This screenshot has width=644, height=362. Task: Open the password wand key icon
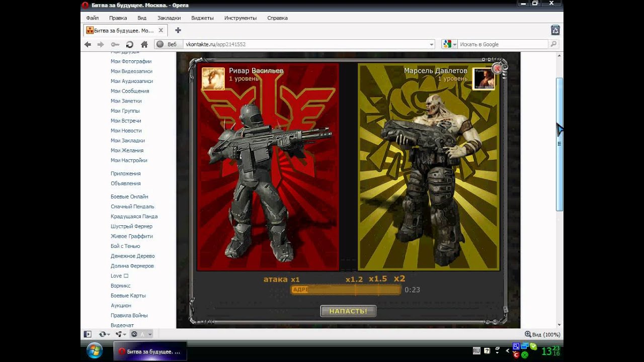115,44
